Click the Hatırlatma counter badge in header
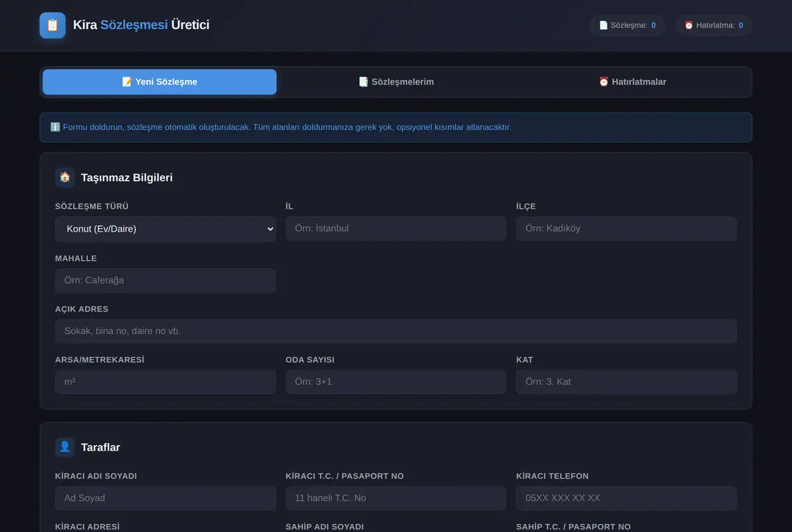792x532 pixels. pos(713,25)
